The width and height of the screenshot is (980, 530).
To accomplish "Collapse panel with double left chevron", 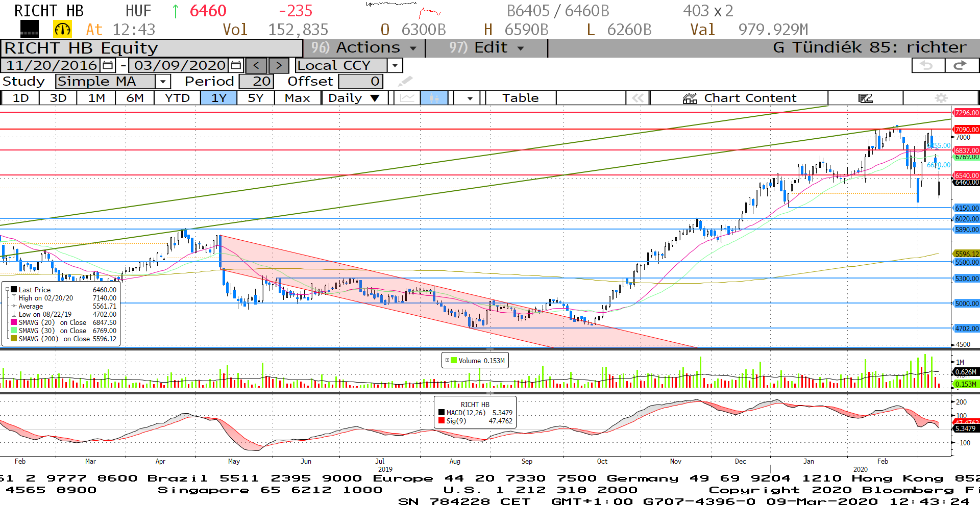I will [638, 98].
